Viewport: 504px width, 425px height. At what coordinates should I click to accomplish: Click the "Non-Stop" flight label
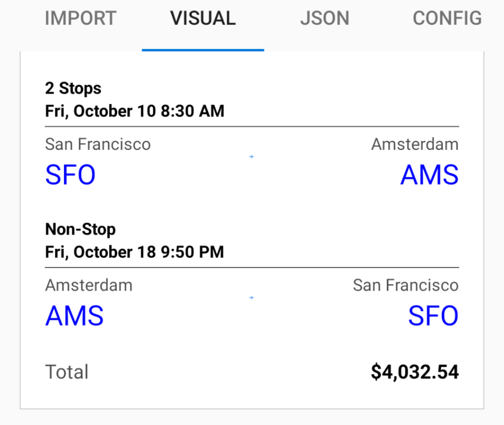pos(80,229)
